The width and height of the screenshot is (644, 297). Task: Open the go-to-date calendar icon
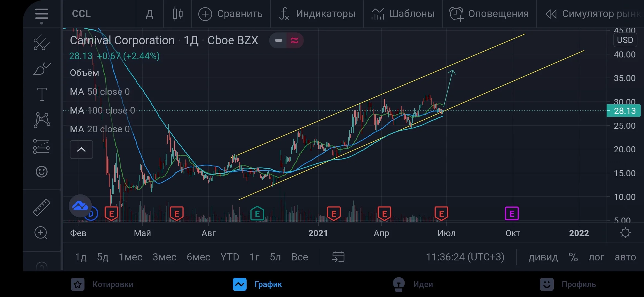pyautogui.click(x=338, y=257)
